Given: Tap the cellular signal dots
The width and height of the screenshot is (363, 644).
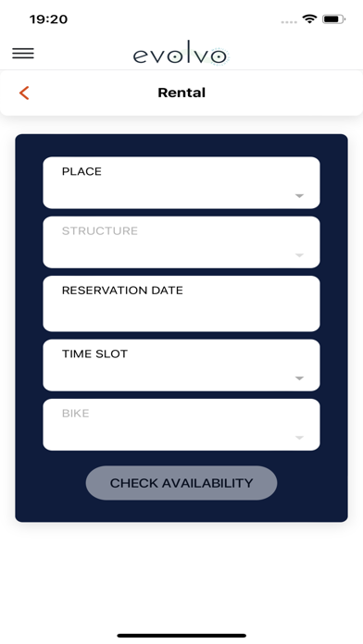Looking at the screenshot, I should [x=289, y=22].
